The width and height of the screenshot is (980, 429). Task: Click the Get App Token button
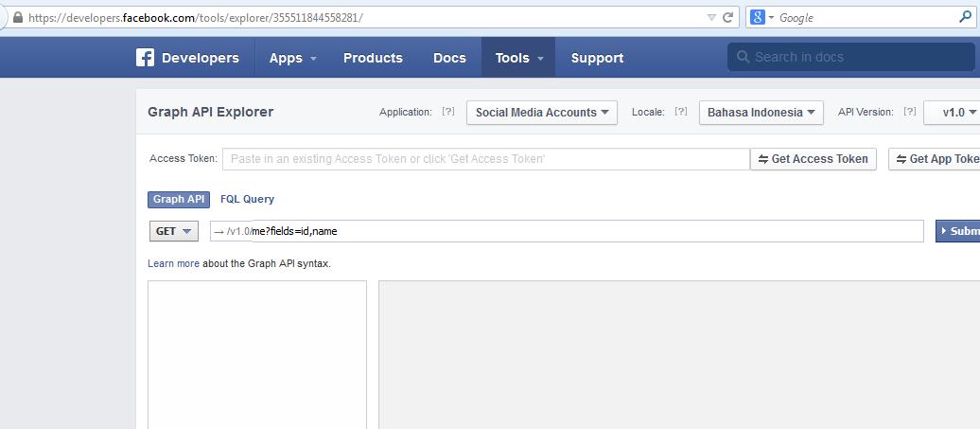tap(935, 159)
